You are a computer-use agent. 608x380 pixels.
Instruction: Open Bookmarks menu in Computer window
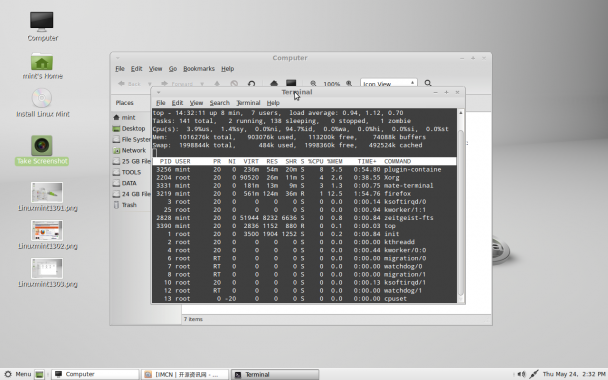coord(199,69)
